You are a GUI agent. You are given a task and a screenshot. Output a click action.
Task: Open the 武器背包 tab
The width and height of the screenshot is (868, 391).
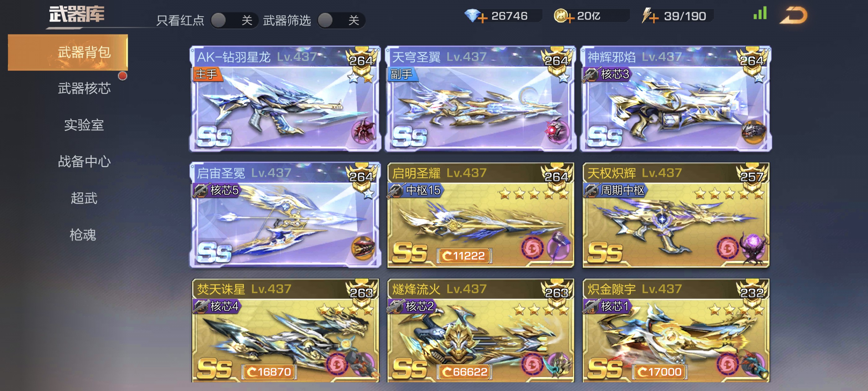[x=68, y=53]
